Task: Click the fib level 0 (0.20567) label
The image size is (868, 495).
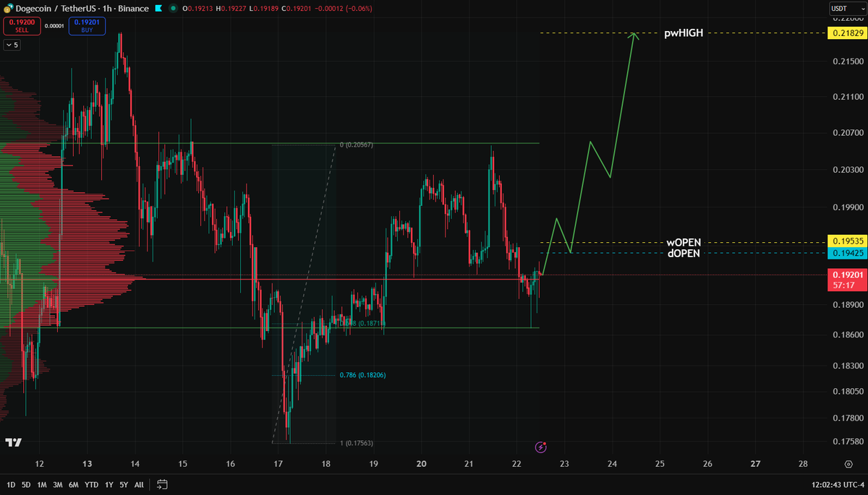Action: click(x=357, y=145)
